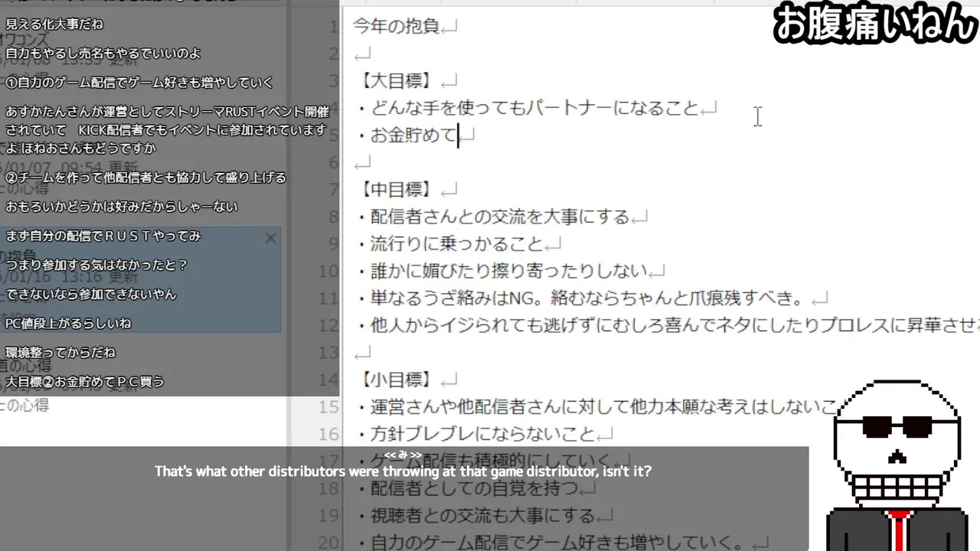Click chat message 環境整ってからだね

click(x=60, y=352)
